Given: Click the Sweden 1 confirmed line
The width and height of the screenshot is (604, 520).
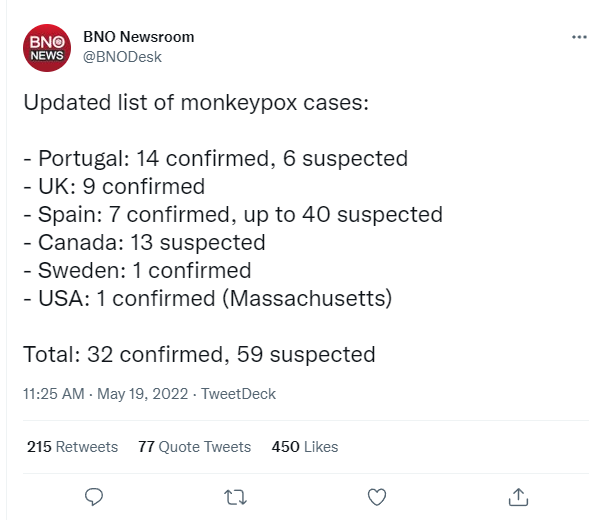Looking at the screenshot, I should point(137,270).
